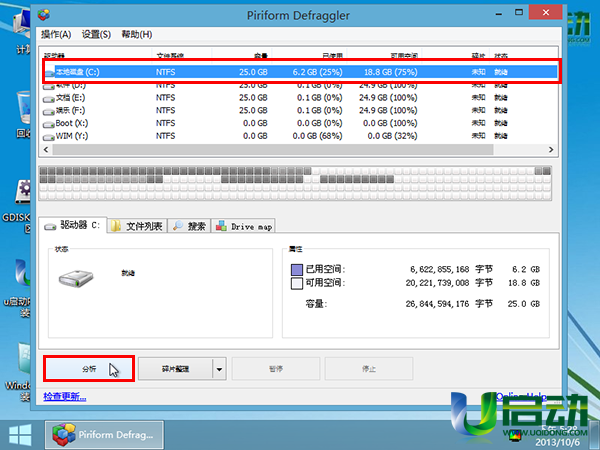
Task: Click the drive icon for 文档 (E:)
Action: click(49, 99)
